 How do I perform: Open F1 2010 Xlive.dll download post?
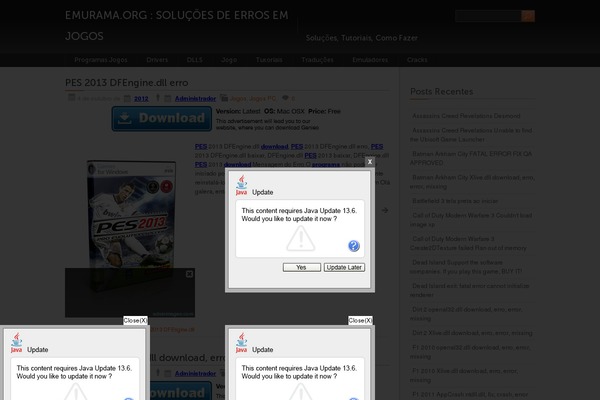[464, 375]
